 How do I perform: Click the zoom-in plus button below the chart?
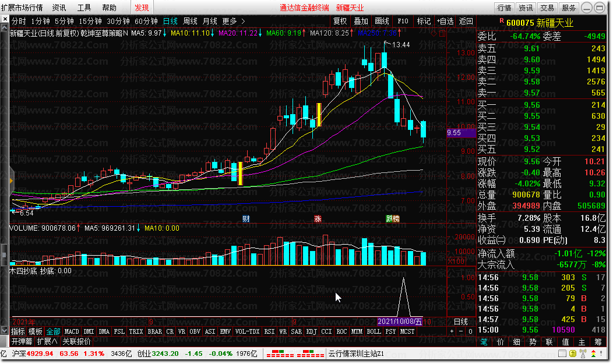pyautogui.click(x=452, y=331)
